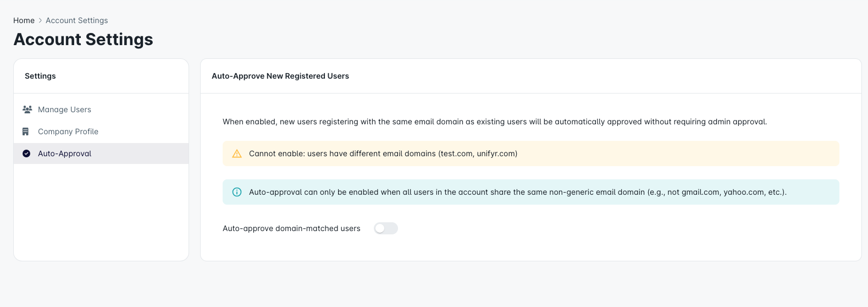The image size is (868, 307).
Task: Click the teal info circle icon
Action: coord(237,192)
